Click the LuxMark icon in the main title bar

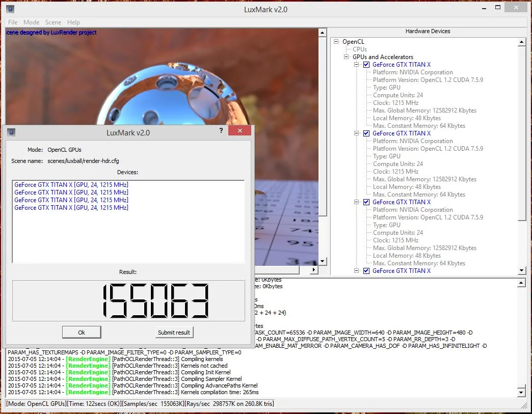click(10, 9)
